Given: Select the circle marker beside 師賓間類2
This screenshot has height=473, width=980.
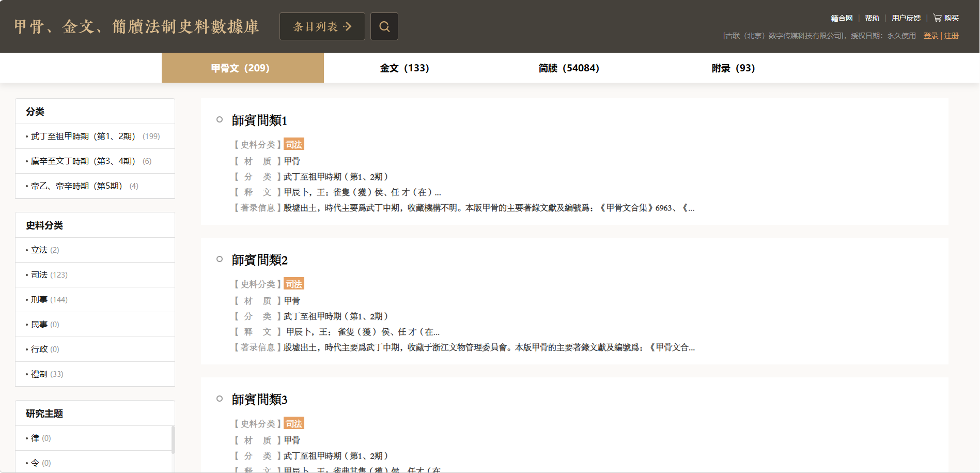Looking at the screenshot, I should pyautogui.click(x=220, y=259).
